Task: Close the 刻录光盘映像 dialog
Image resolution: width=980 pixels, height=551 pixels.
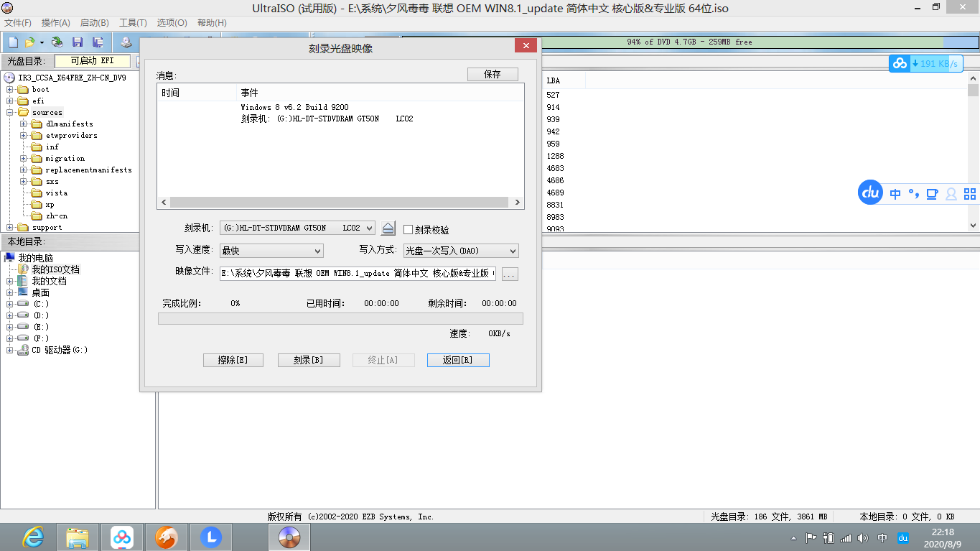Action: (x=526, y=46)
